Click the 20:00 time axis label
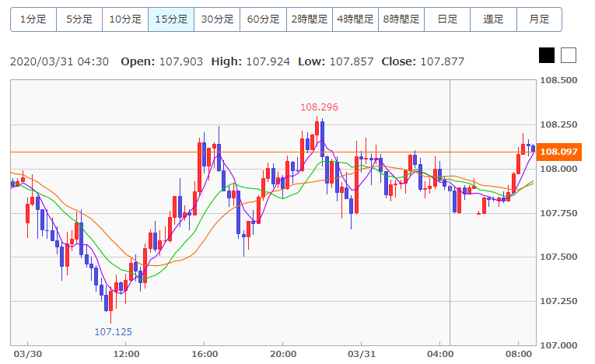 [283, 354]
